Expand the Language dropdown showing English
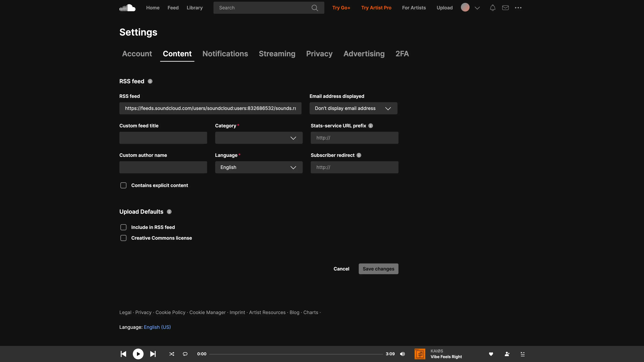644x362 pixels. coord(258,167)
